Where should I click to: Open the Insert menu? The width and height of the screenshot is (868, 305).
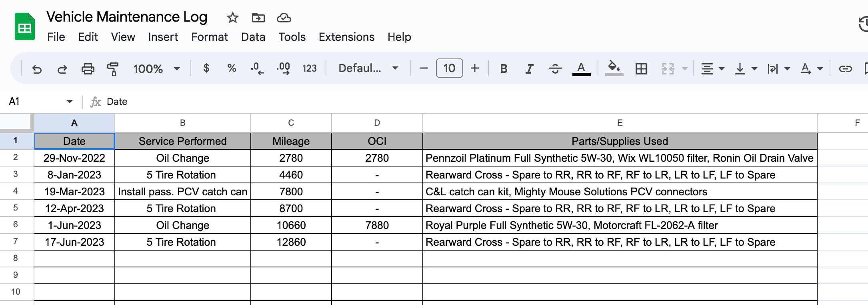click(163, 37)
